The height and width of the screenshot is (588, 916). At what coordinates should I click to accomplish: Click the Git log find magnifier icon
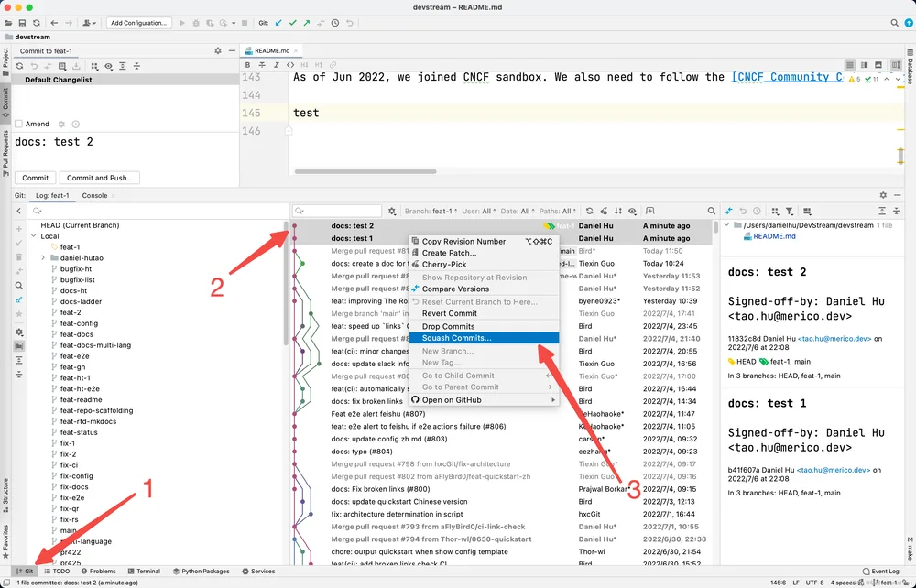coord(711,211)
